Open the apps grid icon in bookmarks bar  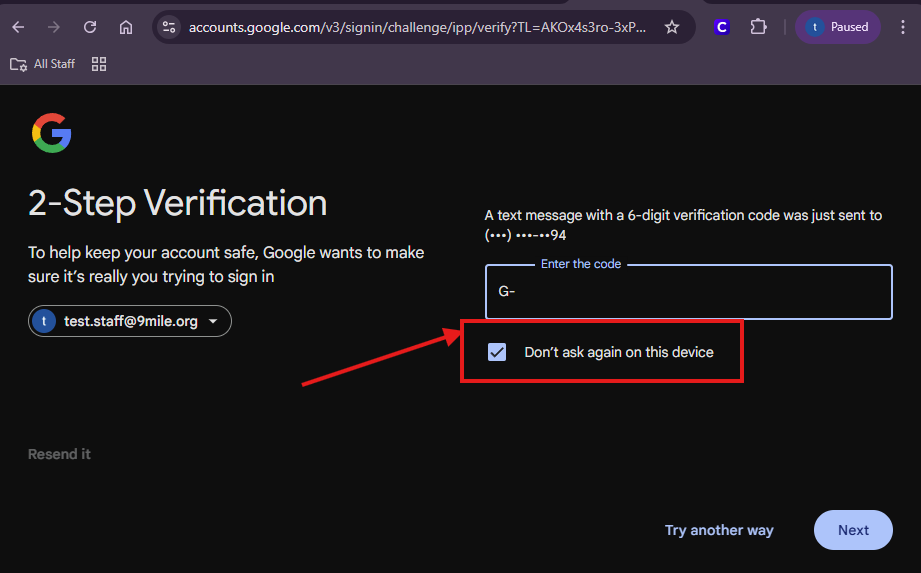(99, 64)
